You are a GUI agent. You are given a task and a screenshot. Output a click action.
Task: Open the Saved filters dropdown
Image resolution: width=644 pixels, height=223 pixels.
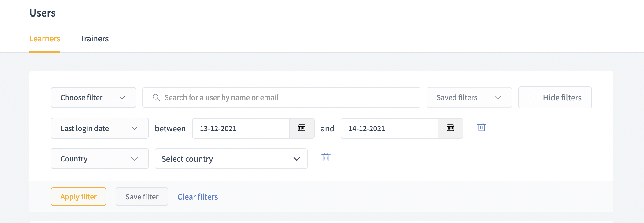[469, 97]
